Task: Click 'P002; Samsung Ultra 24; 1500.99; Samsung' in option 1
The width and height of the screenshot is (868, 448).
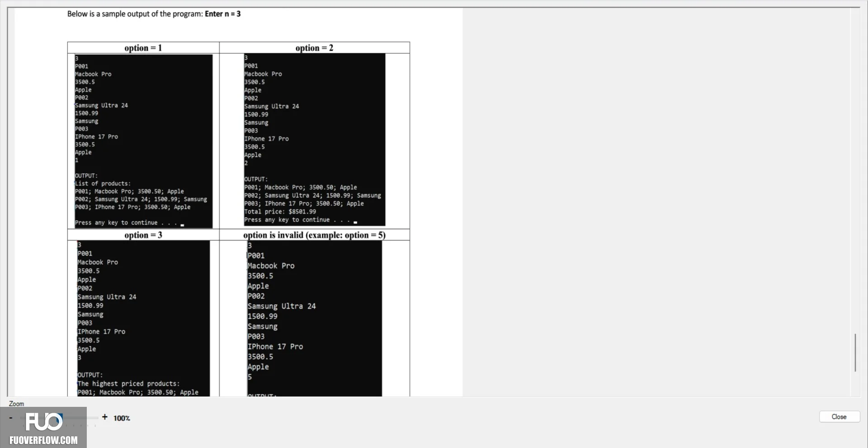Action: coord(141,199)
